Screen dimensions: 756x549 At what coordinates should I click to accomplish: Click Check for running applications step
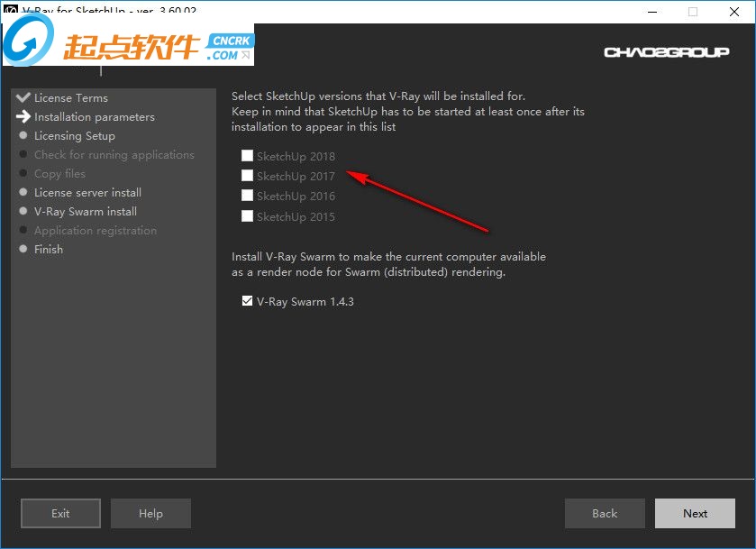tap(114, 155)
